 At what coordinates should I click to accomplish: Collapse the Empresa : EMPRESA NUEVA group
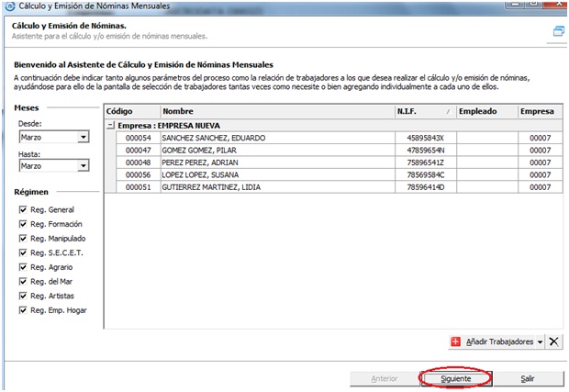coord(110,126)
